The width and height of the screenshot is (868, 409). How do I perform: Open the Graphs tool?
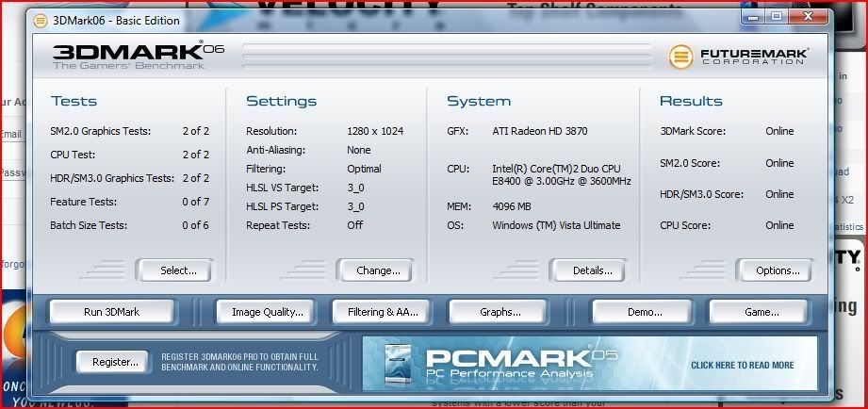click(x=498, y=312)
